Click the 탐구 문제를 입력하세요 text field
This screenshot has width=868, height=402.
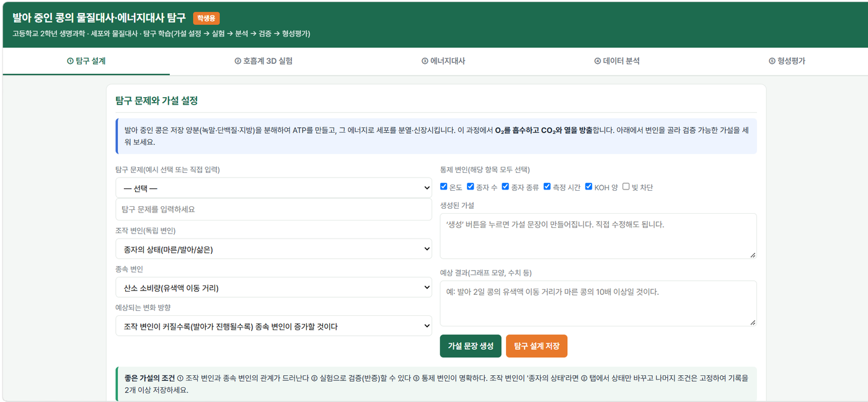click(x=273, y=209)
